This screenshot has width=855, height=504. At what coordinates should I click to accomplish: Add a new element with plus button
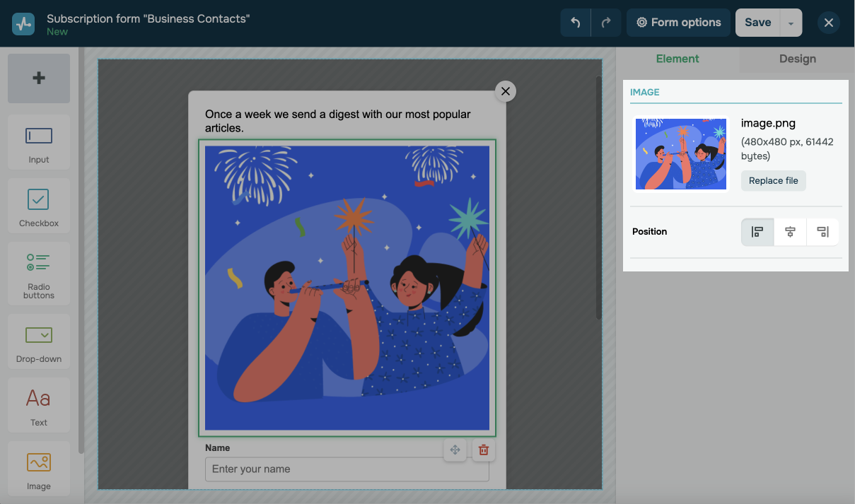pyautogui.click(x=39, y=78)
